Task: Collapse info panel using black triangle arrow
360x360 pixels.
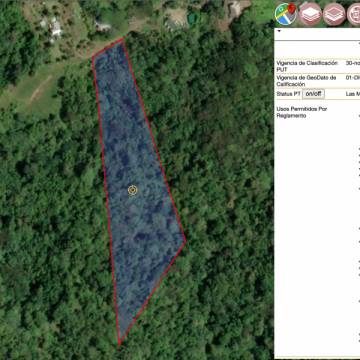Action: 279,31
